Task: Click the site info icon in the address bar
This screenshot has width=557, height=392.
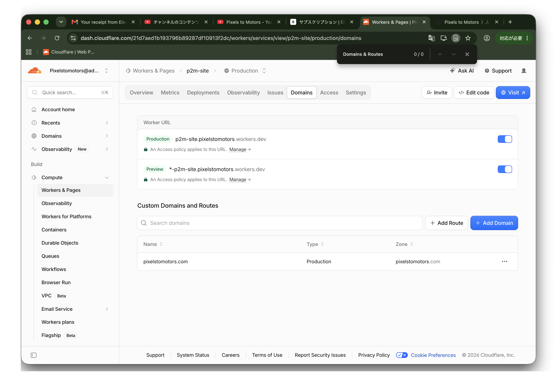Action: tap(73, 38)
